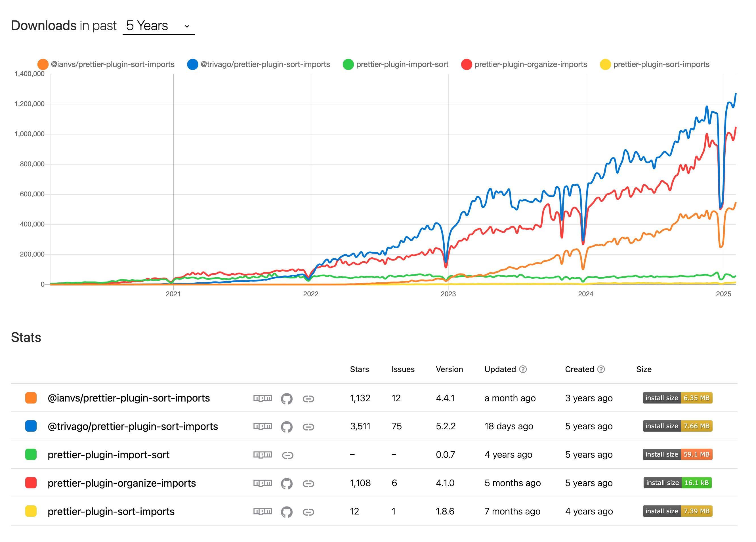Click the 1,000,000 y-axis label
The height and width of the screenshot is (542, 756).
[x=29, y=134]
